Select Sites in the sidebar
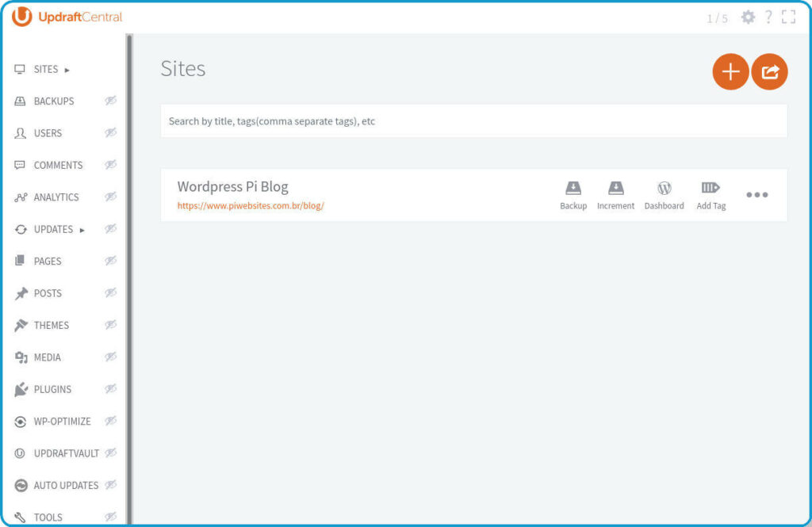 pyautogui.click(x=46, y=70)
